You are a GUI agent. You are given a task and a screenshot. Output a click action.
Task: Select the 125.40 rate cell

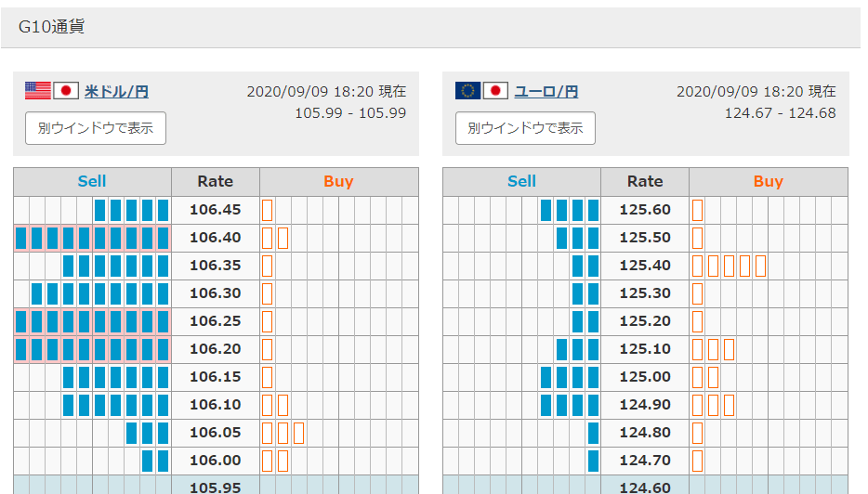pyautogui.click(x=645, y=266)
